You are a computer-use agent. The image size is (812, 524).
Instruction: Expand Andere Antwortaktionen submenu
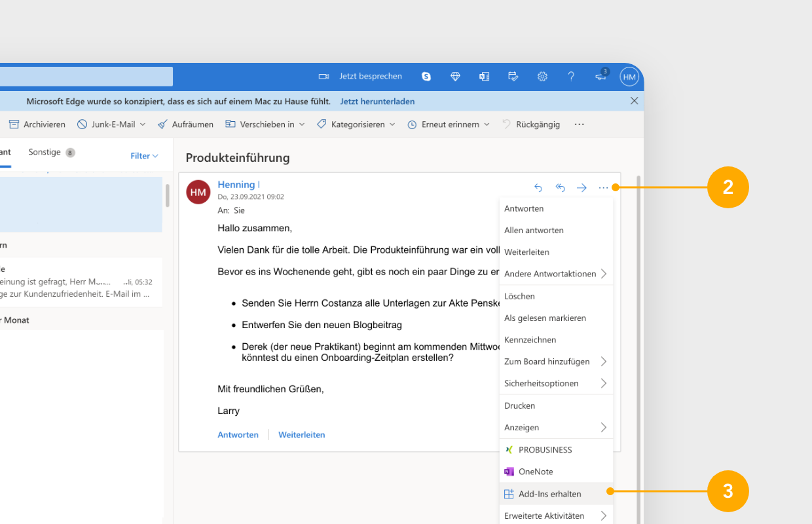coord(556,274)
